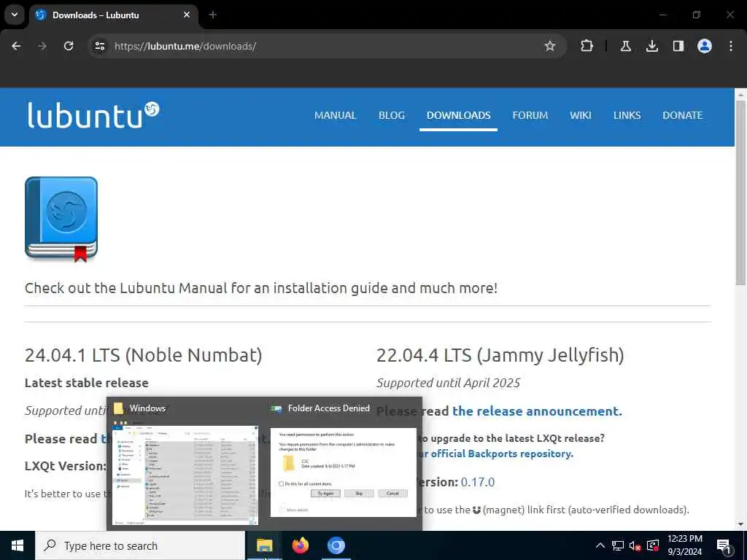Click the scrollbar down arrow
The width and height of the screenshot is (747, 560).
click(740, 524)
